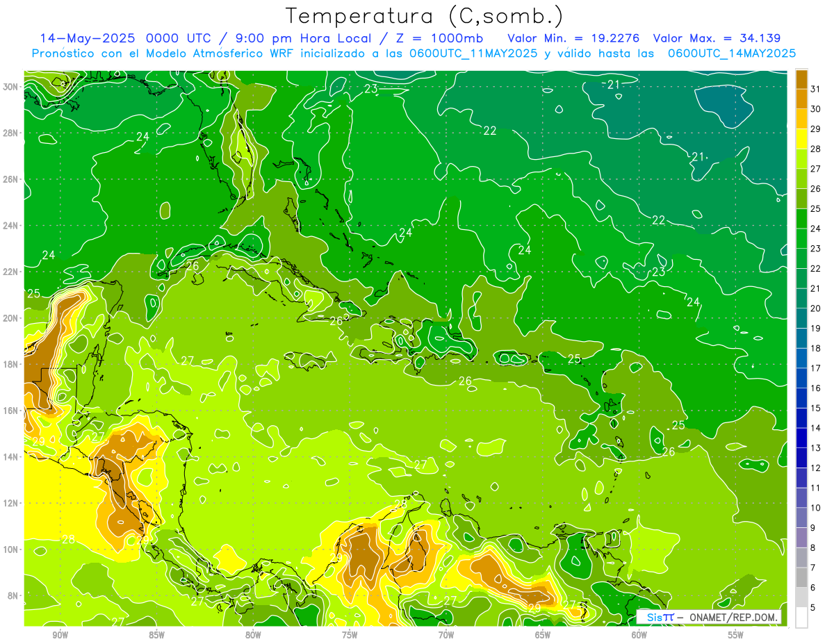Click the teal swatch between 19 and 20
Screen dimensions: 834x644
point(801,318)
